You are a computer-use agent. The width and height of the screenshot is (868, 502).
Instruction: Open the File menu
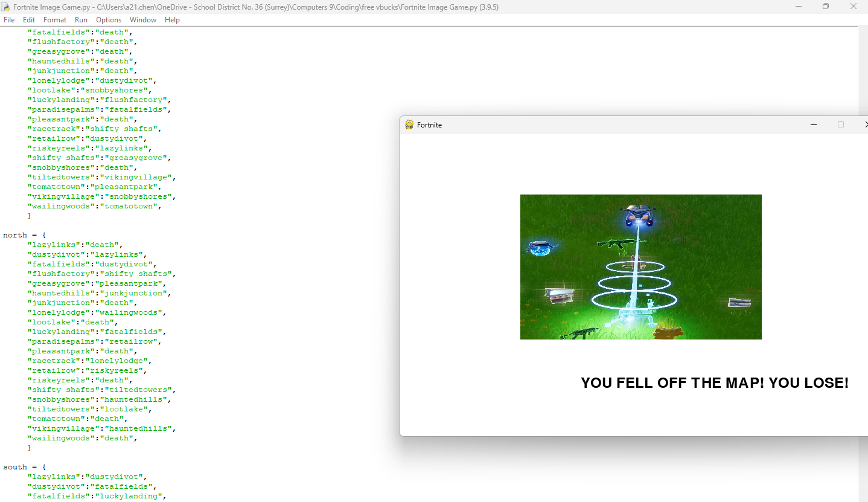9,20
